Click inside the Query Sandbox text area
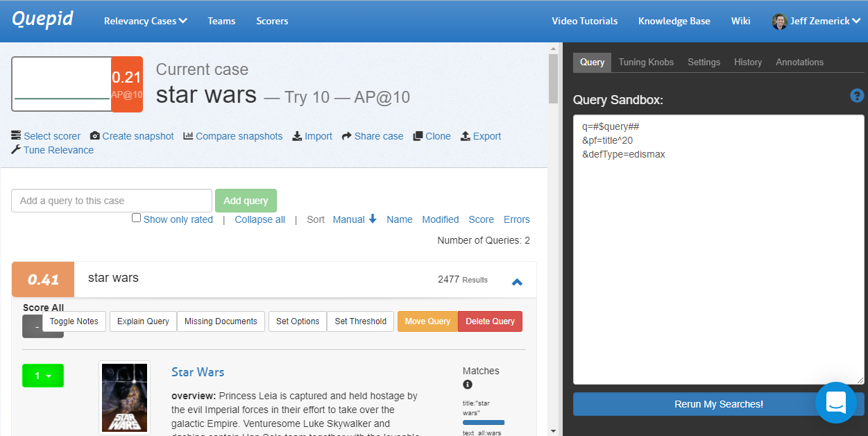The image size is (868, 436). coord(719,249)
